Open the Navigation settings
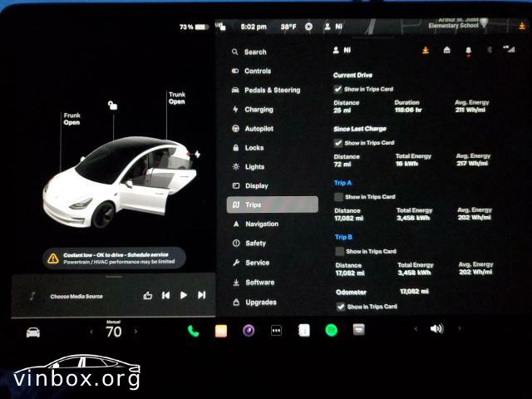 click(255, 224)
